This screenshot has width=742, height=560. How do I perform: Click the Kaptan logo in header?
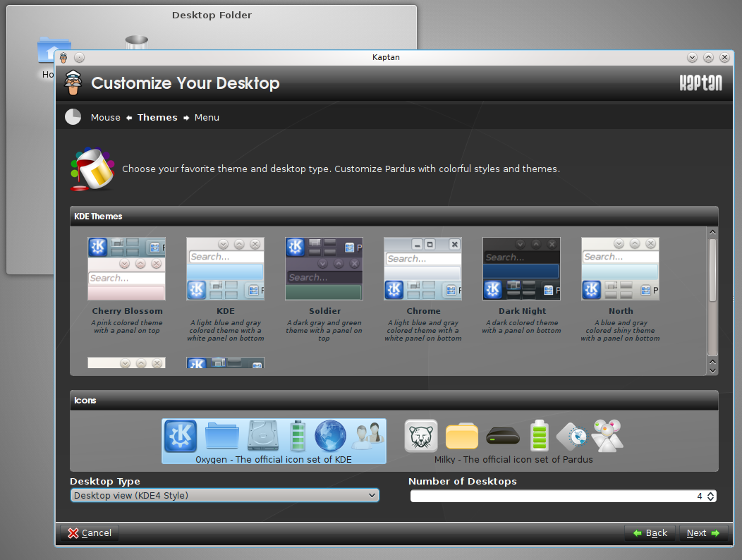(701, 83)
